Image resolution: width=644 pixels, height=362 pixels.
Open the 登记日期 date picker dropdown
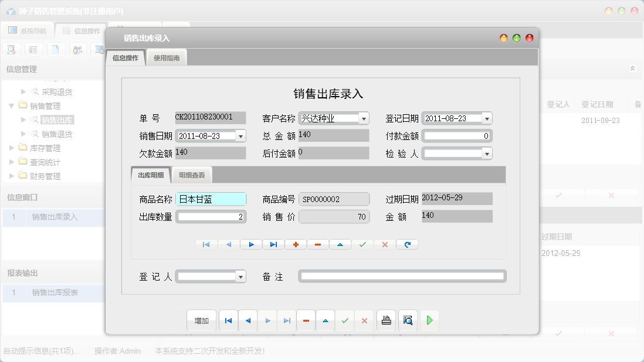[487, 118]
